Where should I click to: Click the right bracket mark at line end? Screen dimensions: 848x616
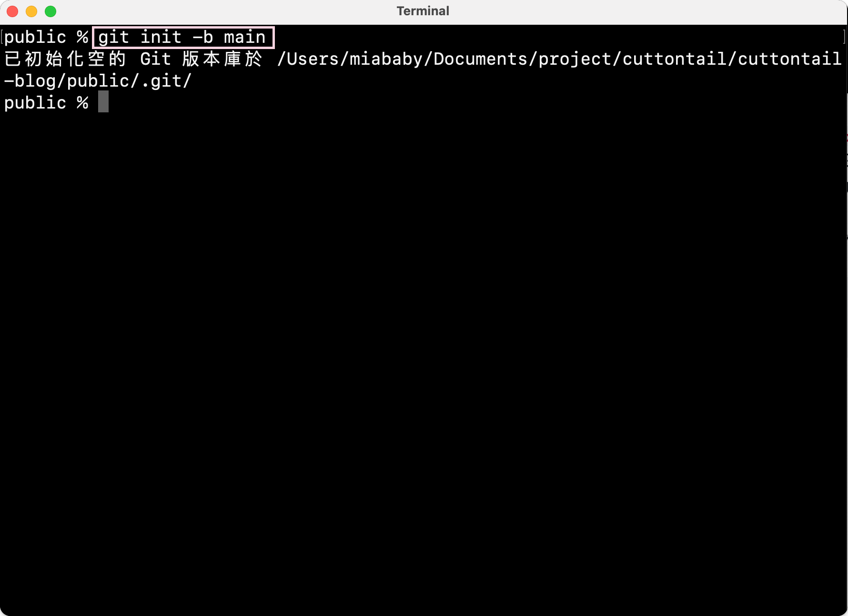[844, 37]
